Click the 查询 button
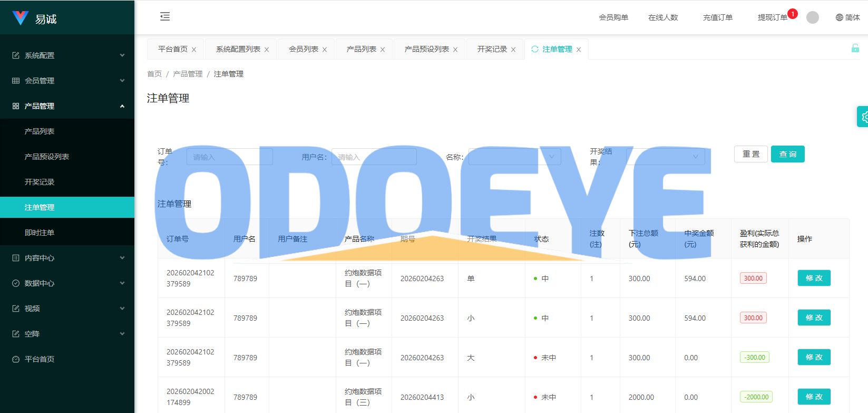868x413 pixels. coord(788,154)
